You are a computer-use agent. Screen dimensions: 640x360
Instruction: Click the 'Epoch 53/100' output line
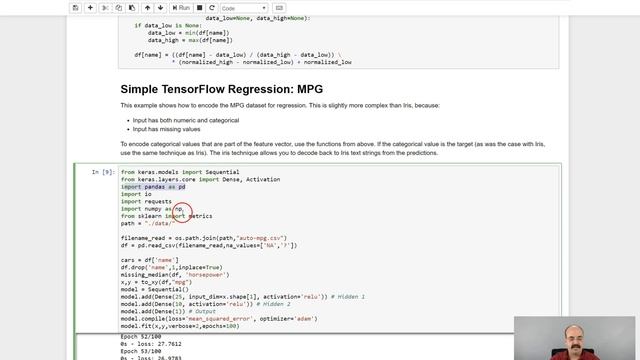pyautogui.click(x=141, y=351)
